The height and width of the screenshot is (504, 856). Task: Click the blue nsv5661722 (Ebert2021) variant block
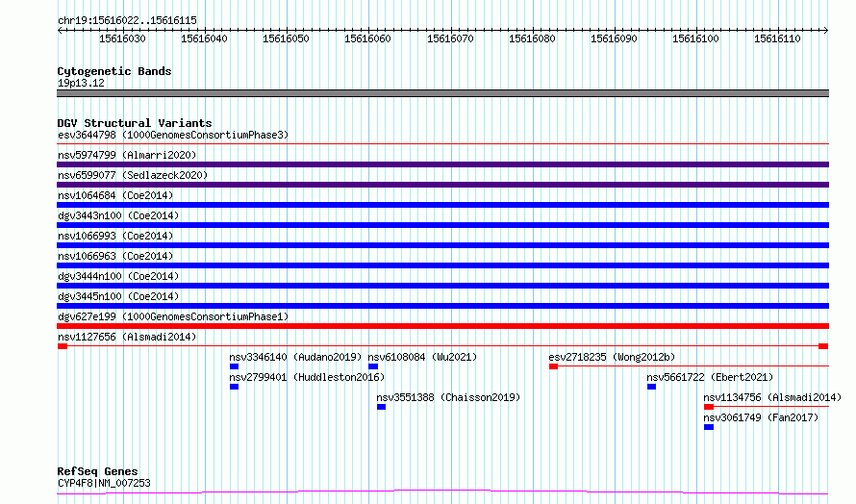tap(651, 387)
